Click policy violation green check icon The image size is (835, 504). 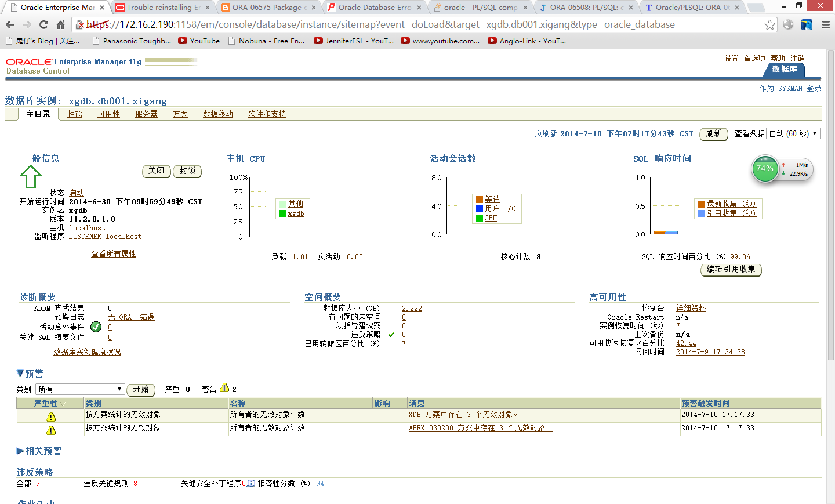(391, 335)
